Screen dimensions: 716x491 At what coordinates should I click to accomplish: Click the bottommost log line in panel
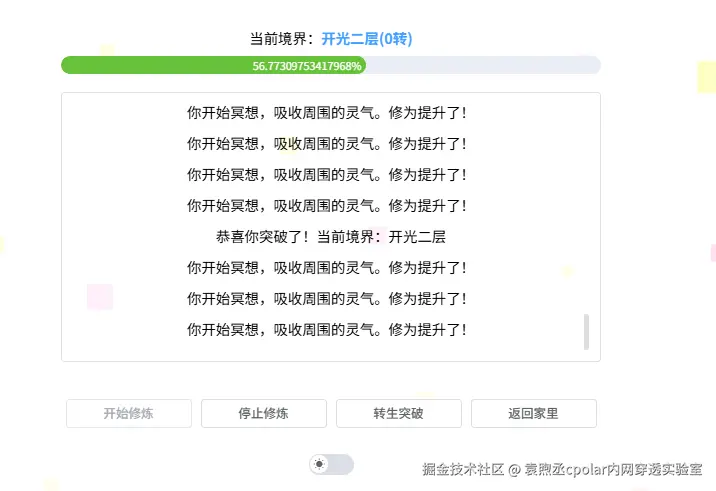tap(327, 329)
